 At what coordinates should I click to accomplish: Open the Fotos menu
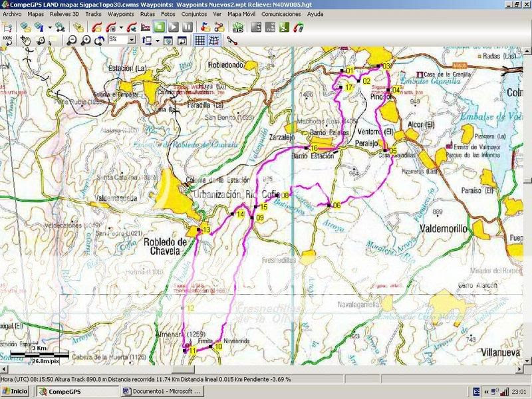pyautogui.click(x=168, y=14)
